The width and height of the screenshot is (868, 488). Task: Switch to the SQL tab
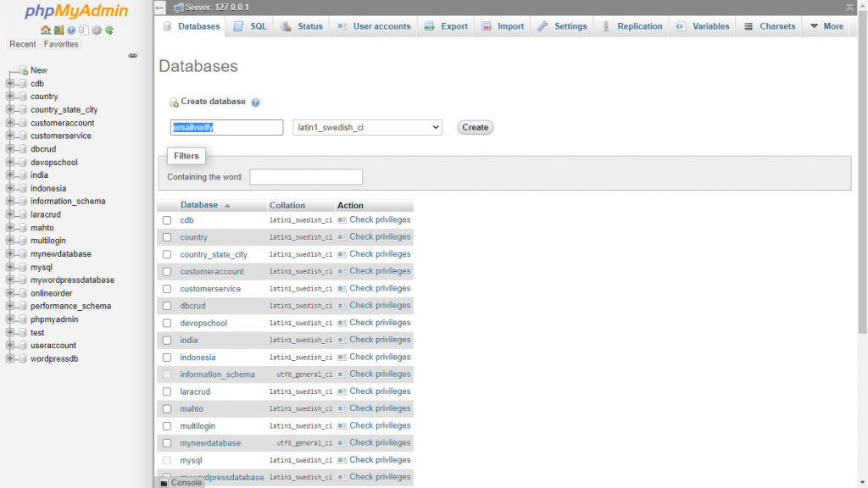click(250, 26)
